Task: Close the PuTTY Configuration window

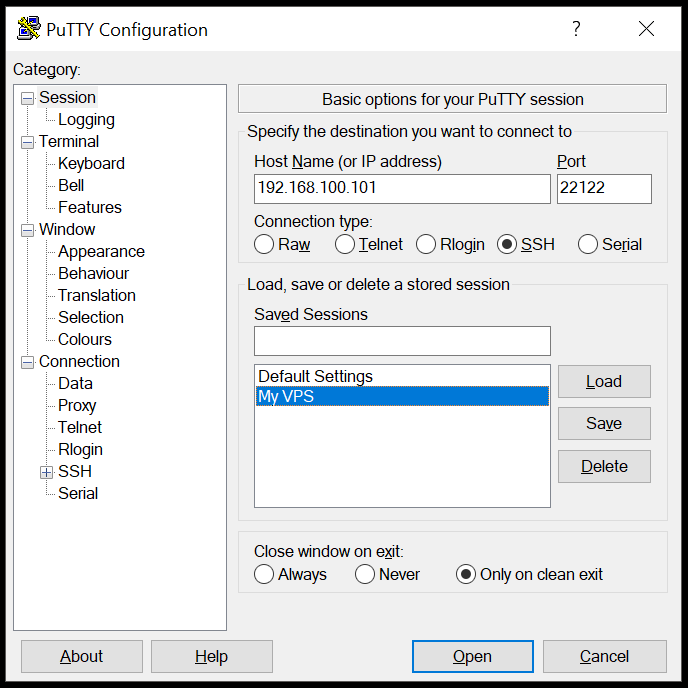Action: [x=646, y=29]
